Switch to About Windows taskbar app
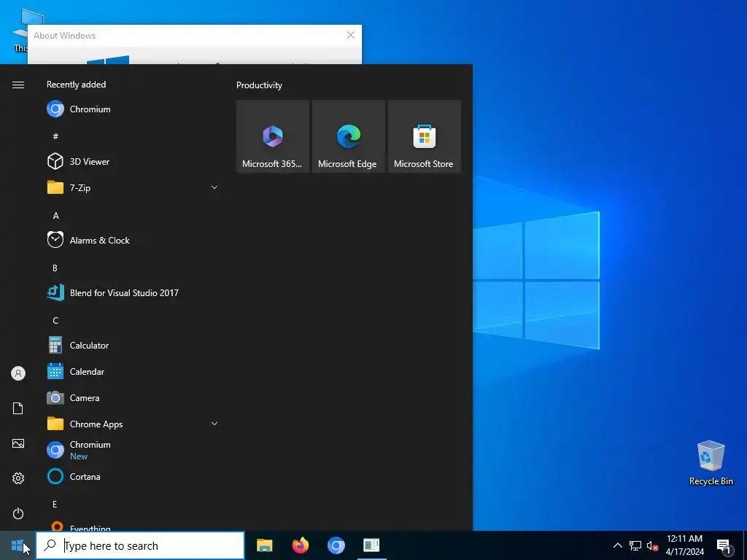 coord(371,545)
